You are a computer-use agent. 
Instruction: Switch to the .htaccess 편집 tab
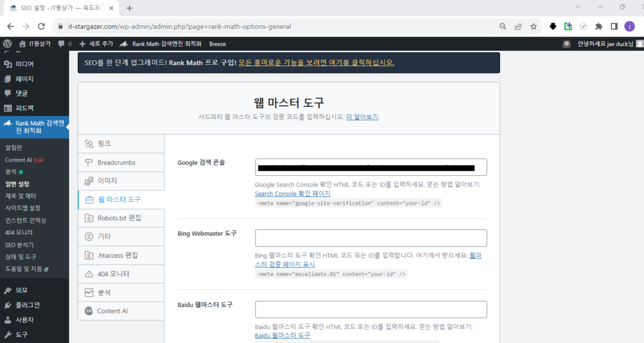pyautogui.click(x=121, y=255)
